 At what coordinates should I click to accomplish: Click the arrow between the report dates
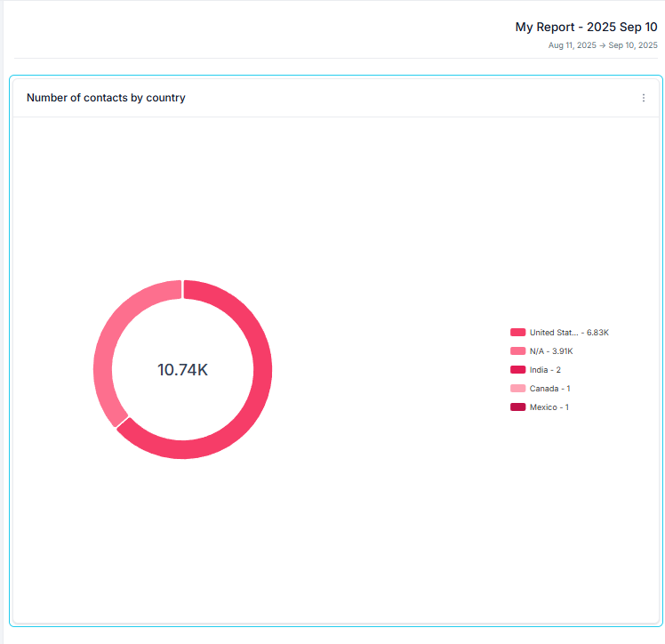click(x=603, y=45)
